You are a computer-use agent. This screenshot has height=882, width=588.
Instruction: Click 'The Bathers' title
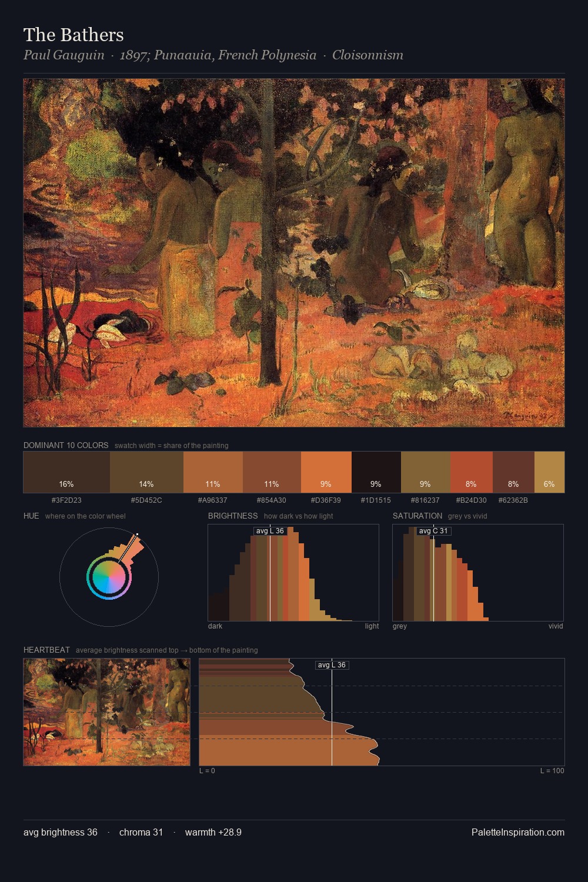73,35
